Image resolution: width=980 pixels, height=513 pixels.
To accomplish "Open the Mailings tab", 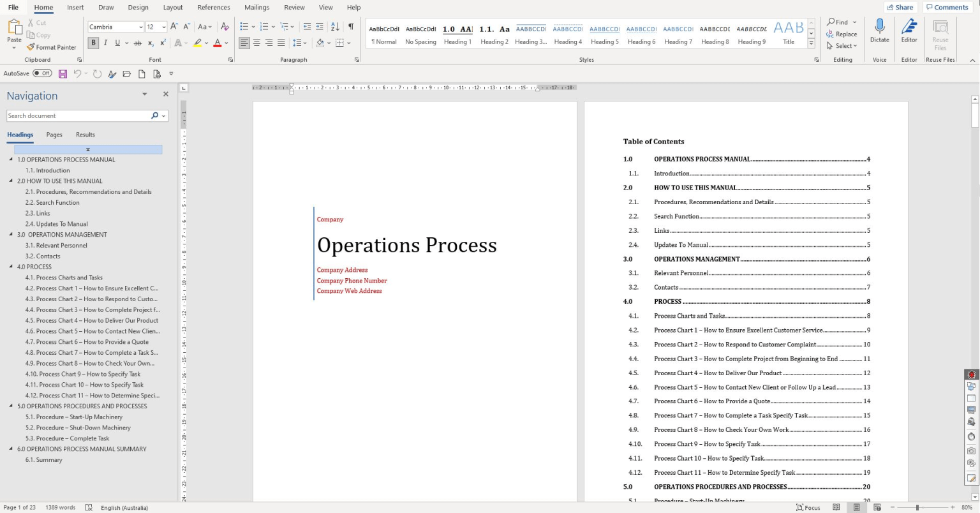I will (x=256, y=8).
